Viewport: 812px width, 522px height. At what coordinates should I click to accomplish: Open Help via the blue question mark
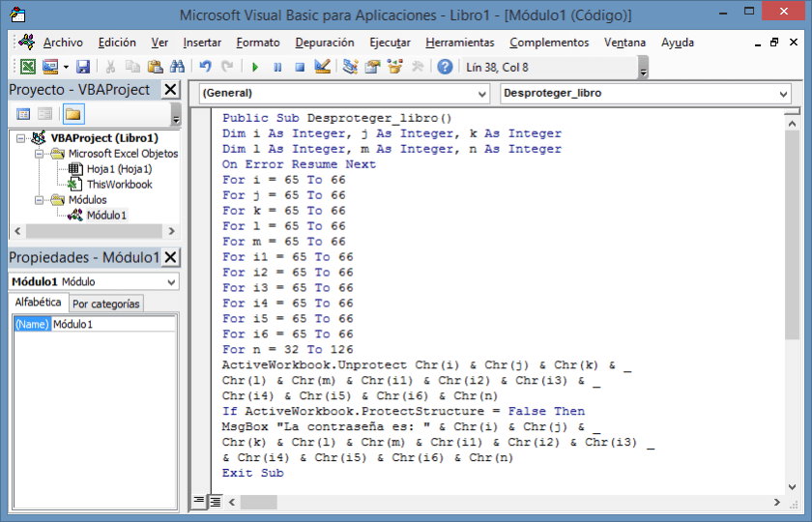click(445, 67)
